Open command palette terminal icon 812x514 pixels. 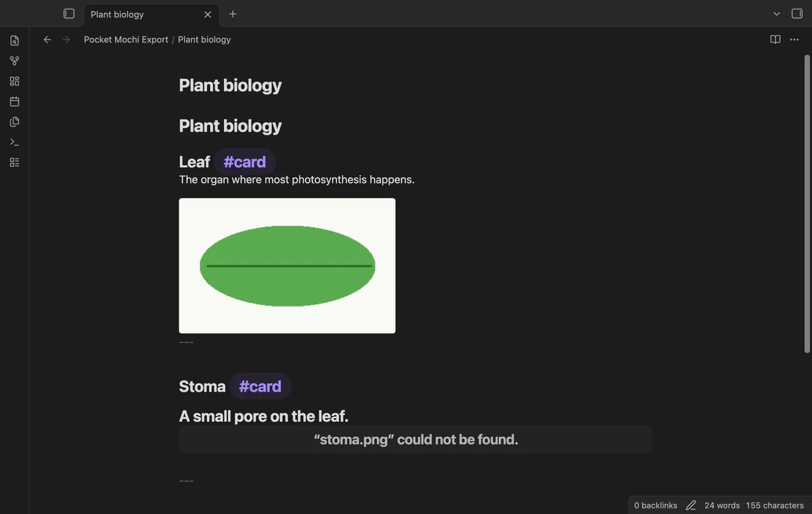pos(14,142)
